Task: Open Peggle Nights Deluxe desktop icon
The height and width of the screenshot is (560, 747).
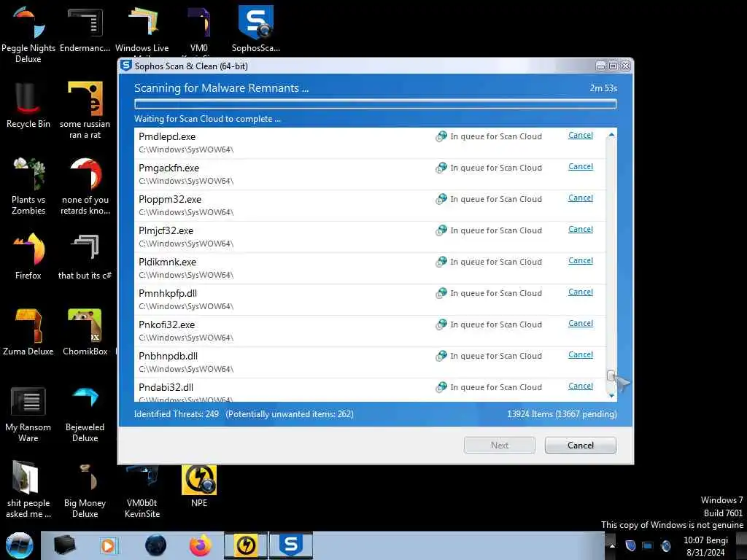Action: pyautogui.click(x=28, y=34)
